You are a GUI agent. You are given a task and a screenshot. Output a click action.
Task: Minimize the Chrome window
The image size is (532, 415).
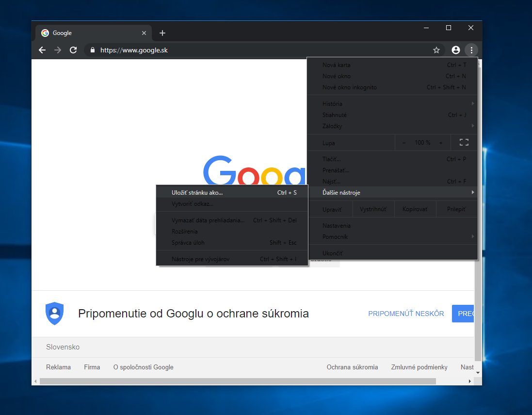coord(426,28)
